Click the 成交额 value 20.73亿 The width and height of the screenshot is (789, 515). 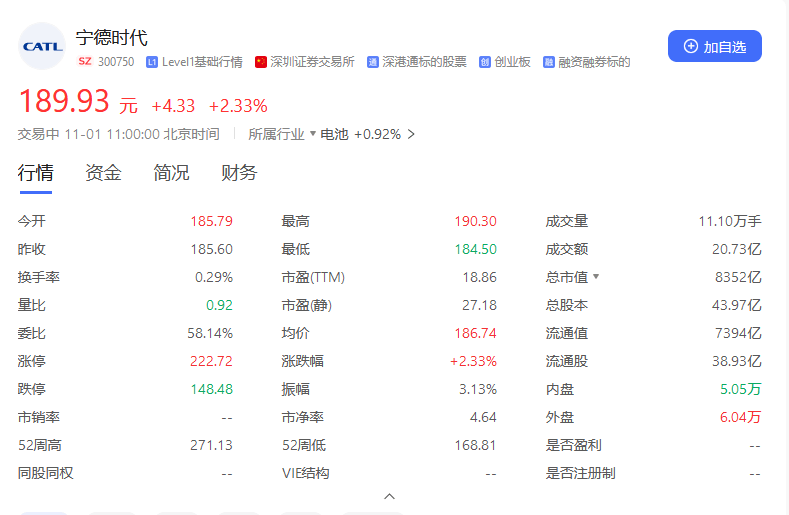click(737, 249)
